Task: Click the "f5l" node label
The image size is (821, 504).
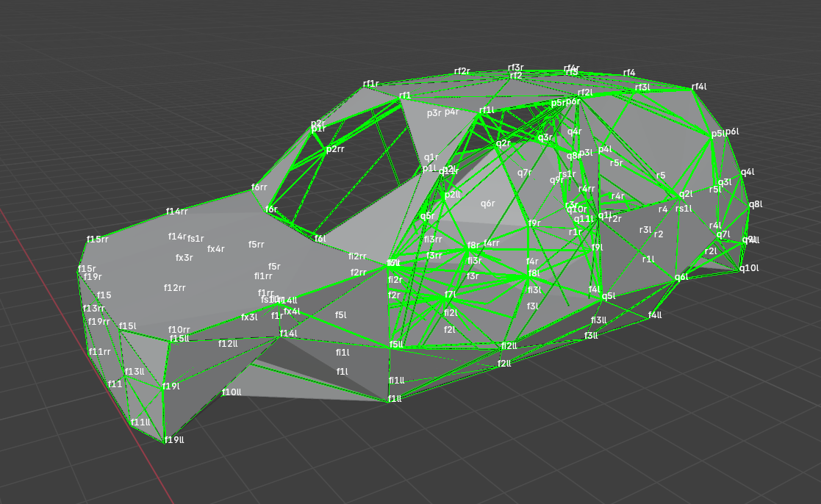Action: [341, 315]
